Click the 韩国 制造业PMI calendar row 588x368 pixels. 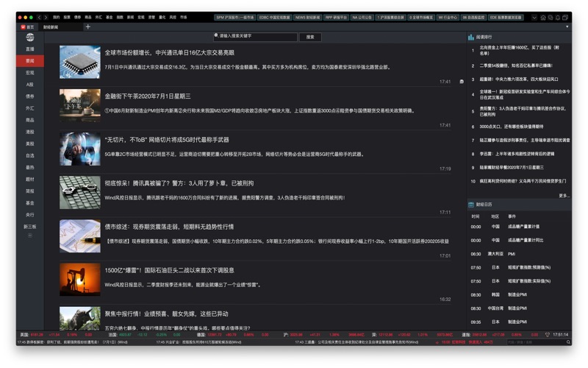pos(520,295)
